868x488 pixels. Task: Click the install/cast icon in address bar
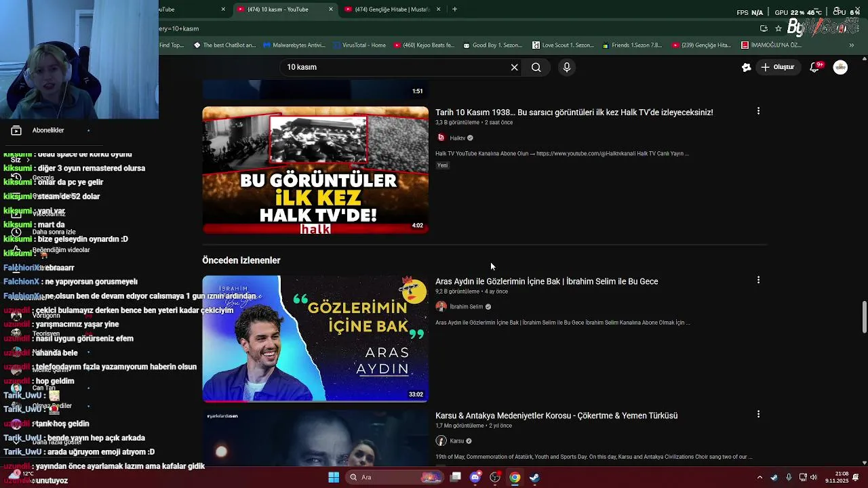[x=764, y=28]
